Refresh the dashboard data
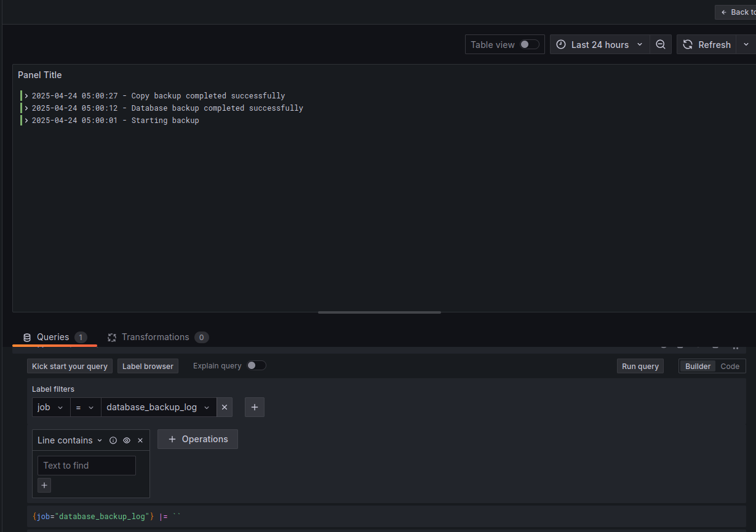Image resolution: width=756 pixels, height=532 pixels. (706, 44)
